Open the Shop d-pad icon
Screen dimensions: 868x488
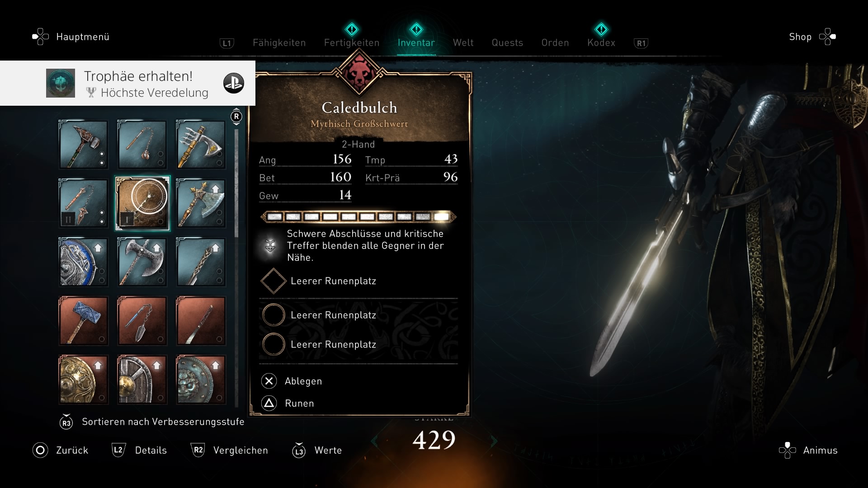point(827,37)
